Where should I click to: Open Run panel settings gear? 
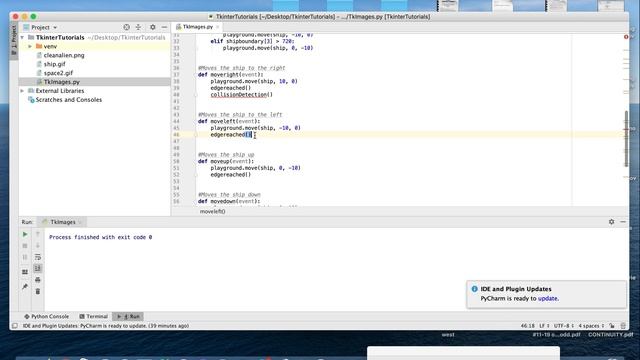(611, 222)
